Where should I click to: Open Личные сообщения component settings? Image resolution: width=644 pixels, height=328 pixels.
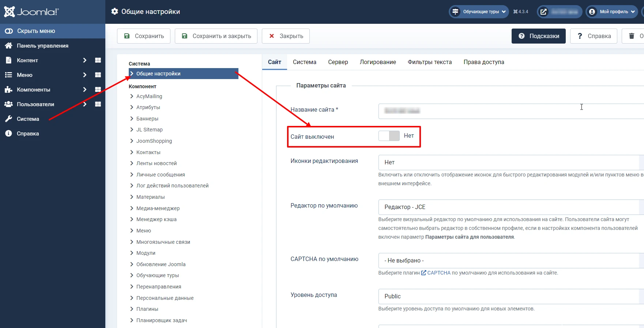(160, 175)
